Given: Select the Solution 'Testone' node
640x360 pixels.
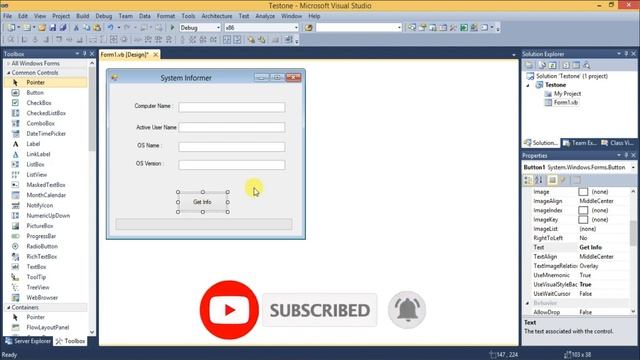Looking at the screenshot, I should (x=571, y=76).
